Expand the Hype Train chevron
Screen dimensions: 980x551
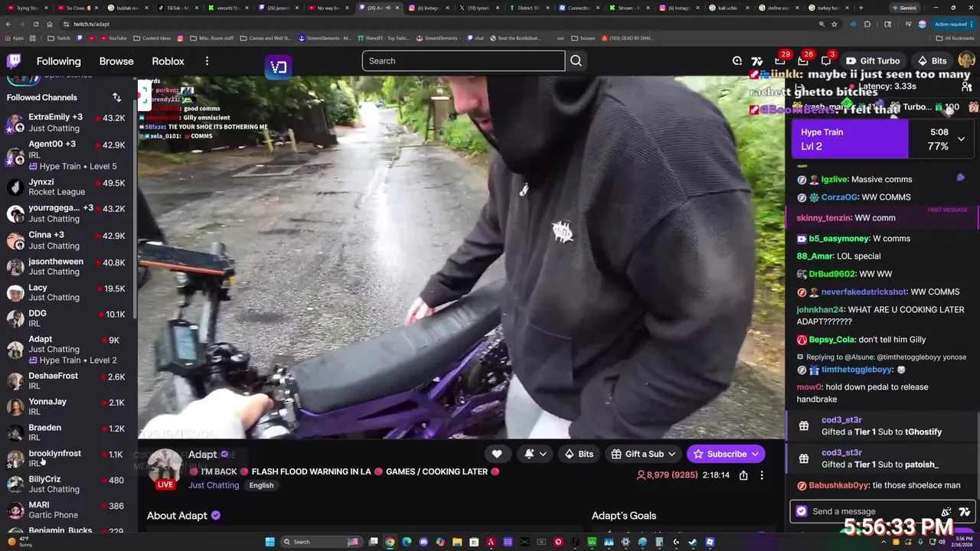(961, 139)
